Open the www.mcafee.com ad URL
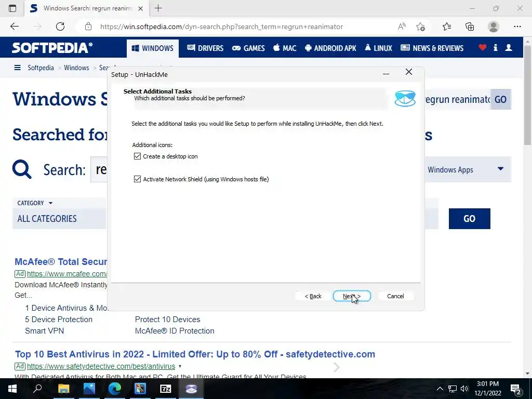532x399 pixels. [67, 273]
